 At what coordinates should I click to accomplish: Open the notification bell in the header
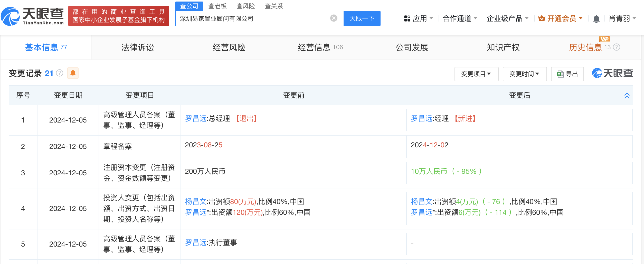click(x=596, y=19)
